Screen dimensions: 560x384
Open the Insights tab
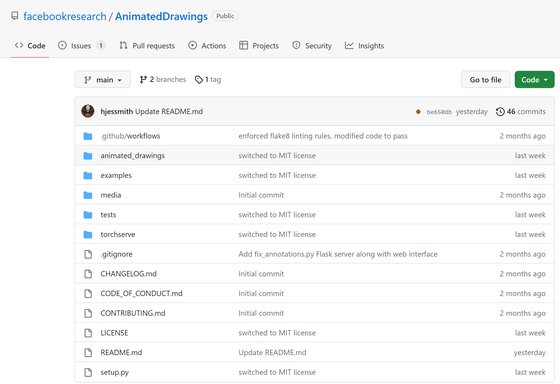(364, 46)
